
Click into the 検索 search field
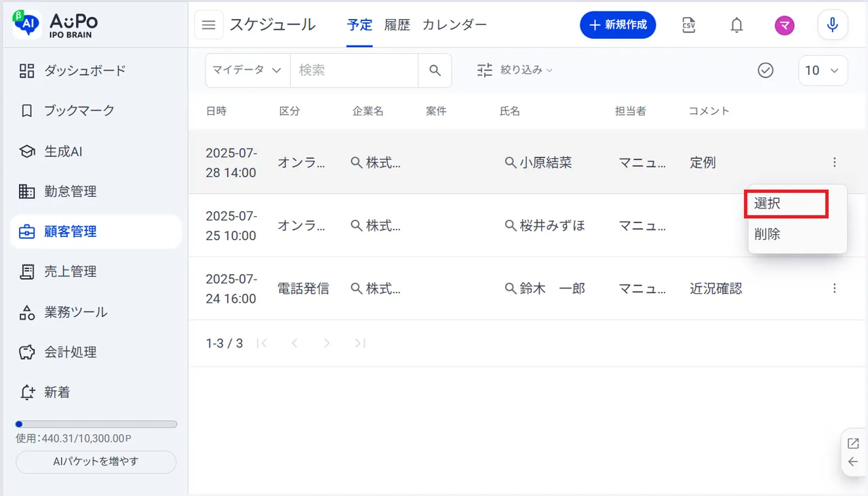click(x=354, y=71)
